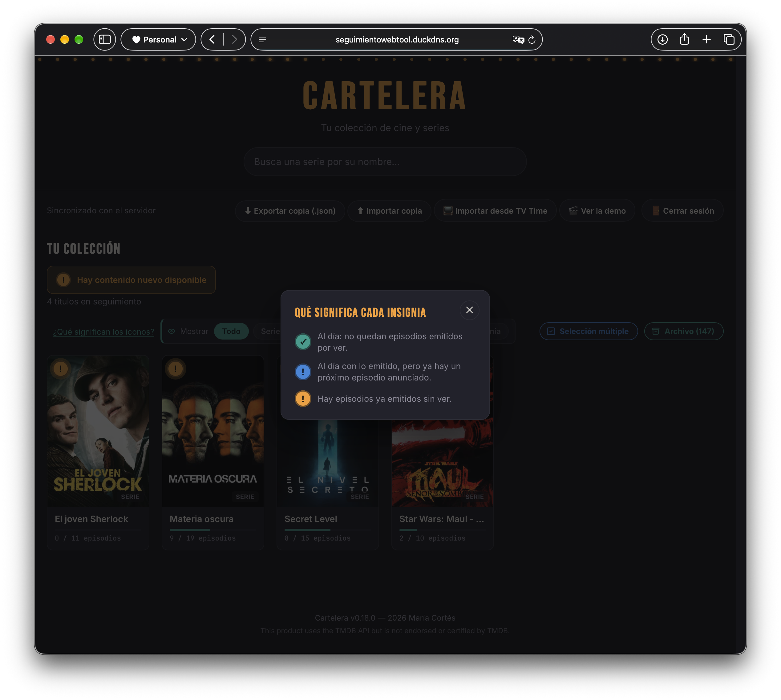The image size is (781, 700).
Task: Click Exportar copia (.json) button
Action: point(290,211)
